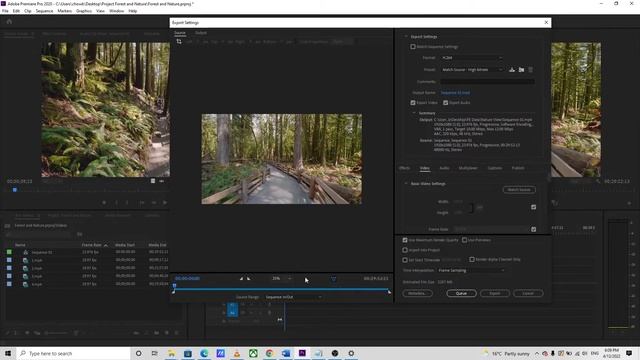Click the export preview playhead marker

(x=174, y=286)
